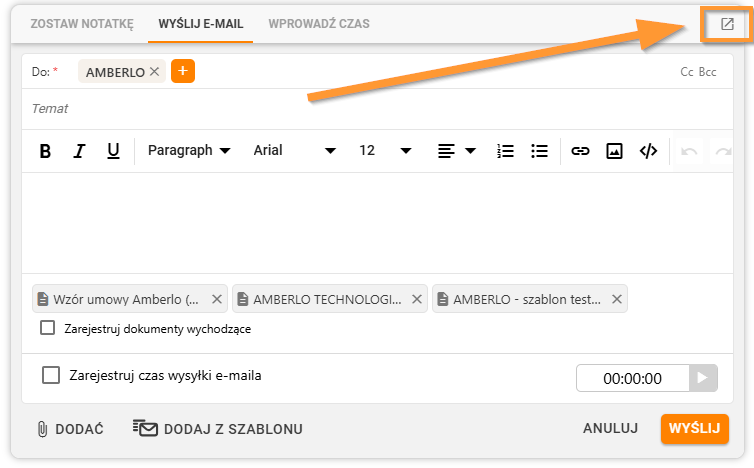Insert a bulleted list
Viewport: 754px width, 468px height.
tap(540, 151)
